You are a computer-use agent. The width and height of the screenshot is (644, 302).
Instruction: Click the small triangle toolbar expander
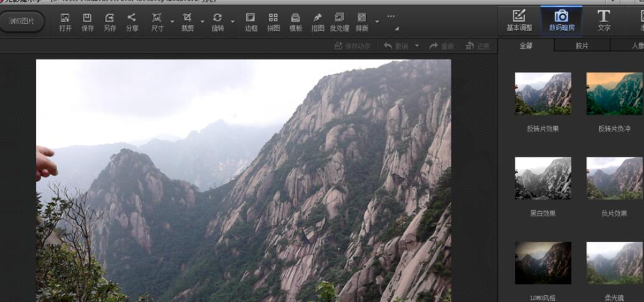point(397,29)
